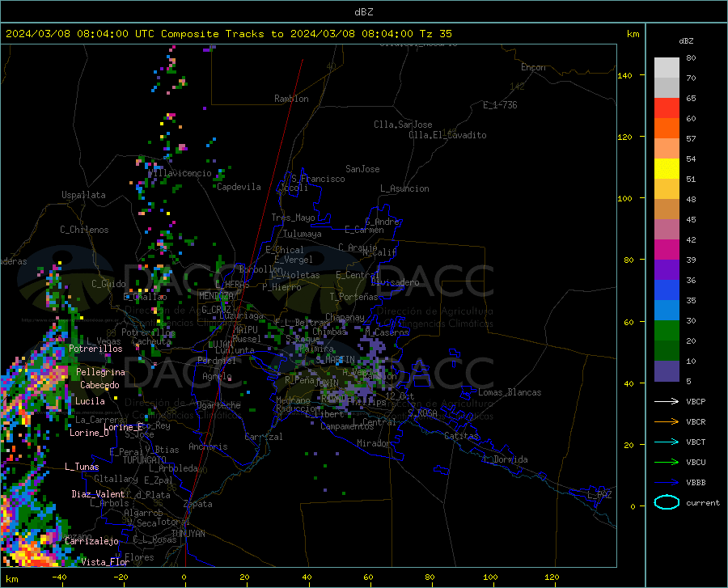Click the Mirador map label

[374, 443]
